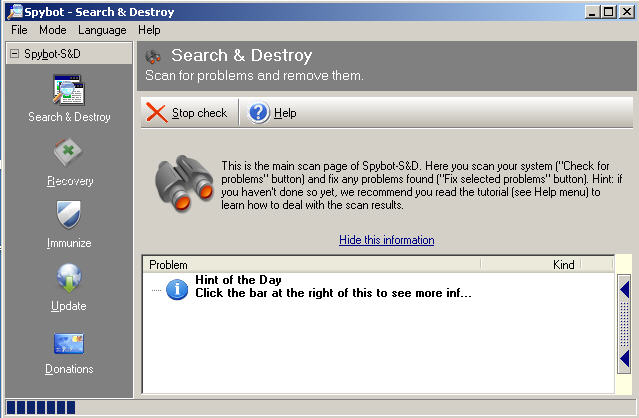Click the Kind column header
This screenshot has width=639, height=418.
[530, 265]
